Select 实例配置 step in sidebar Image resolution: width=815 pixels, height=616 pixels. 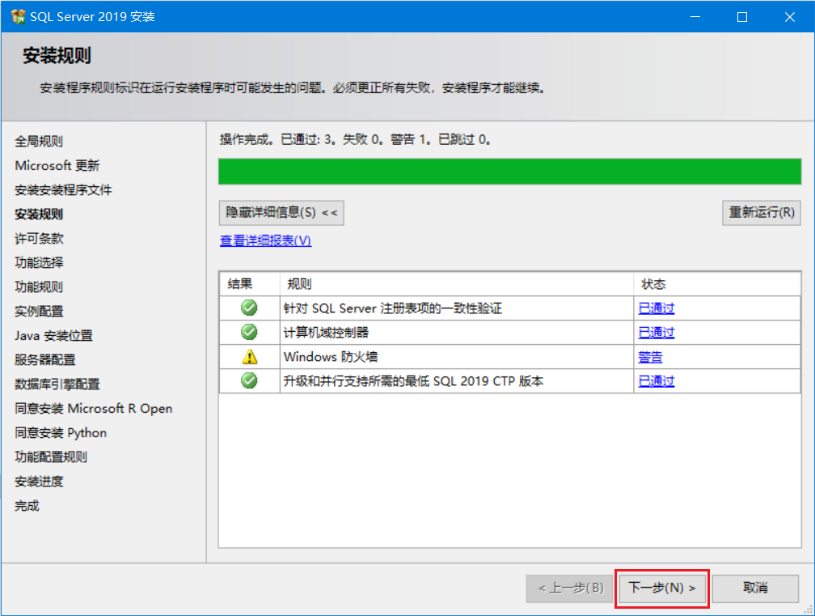39,311
